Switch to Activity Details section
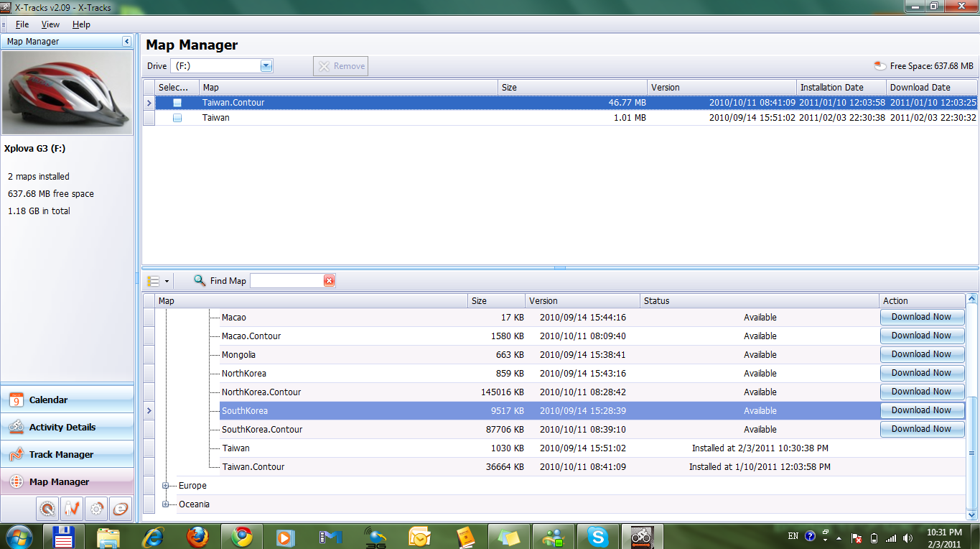Image resolution: width=980 pixels, height=549 pixels. click(67, 427)
